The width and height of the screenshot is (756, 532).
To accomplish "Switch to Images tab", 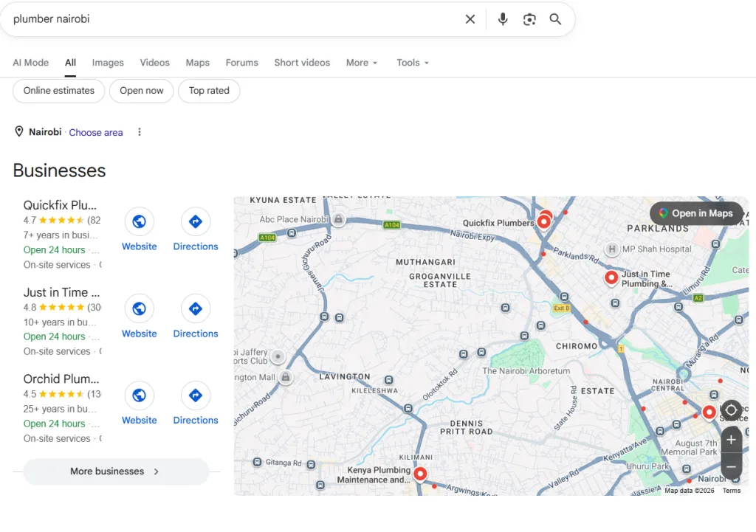I will point(108,63).
